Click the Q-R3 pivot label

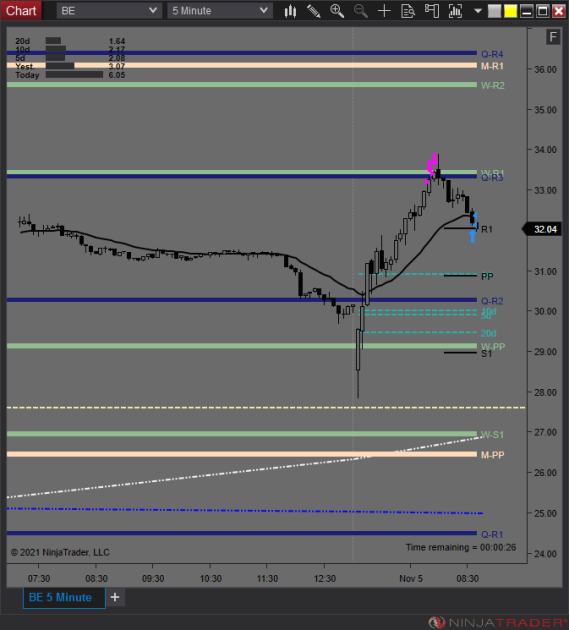pos(492,178)
